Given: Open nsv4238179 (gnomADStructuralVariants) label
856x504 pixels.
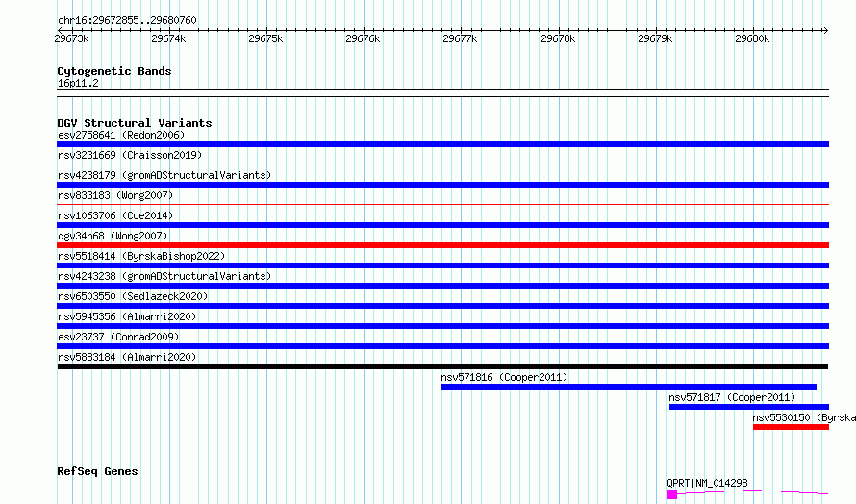Looking at the screenshot, I should pyautogui.click(x=164, y=175).
